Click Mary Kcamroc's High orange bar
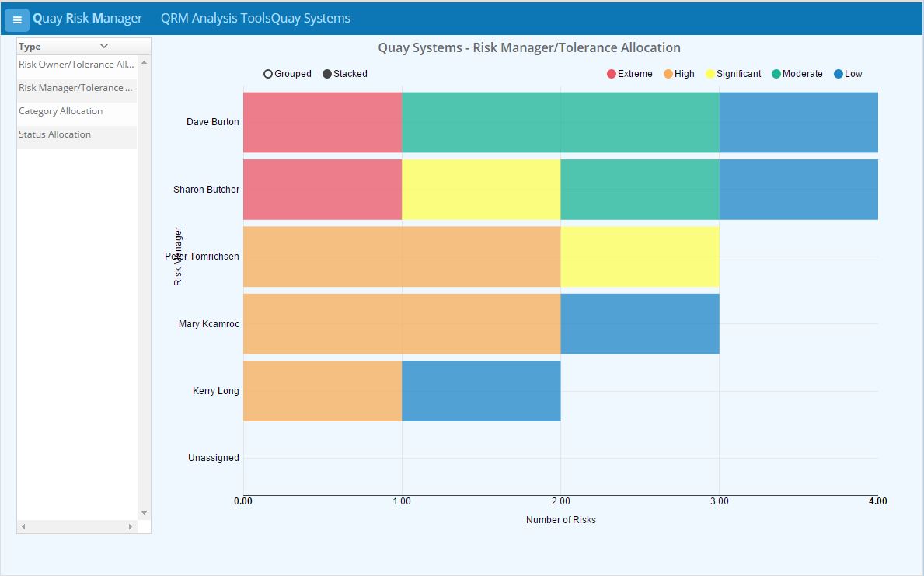Image resolution: width=924 pixels, height=576 pixels. pos(402,323)
